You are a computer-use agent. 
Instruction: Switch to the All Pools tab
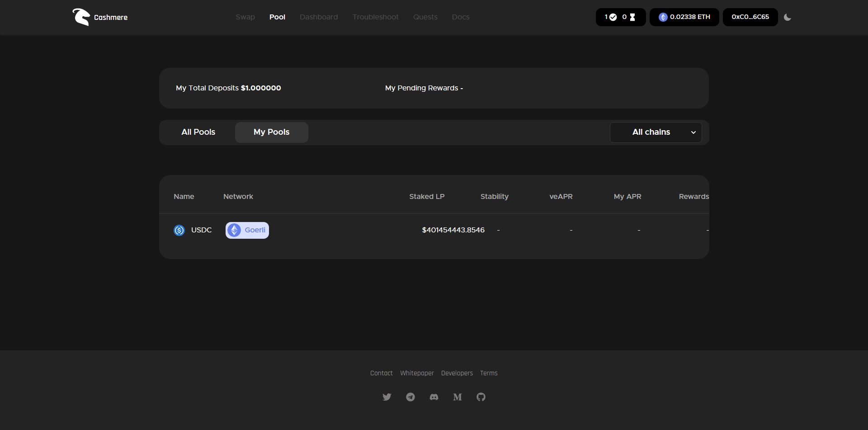[198, 132]
